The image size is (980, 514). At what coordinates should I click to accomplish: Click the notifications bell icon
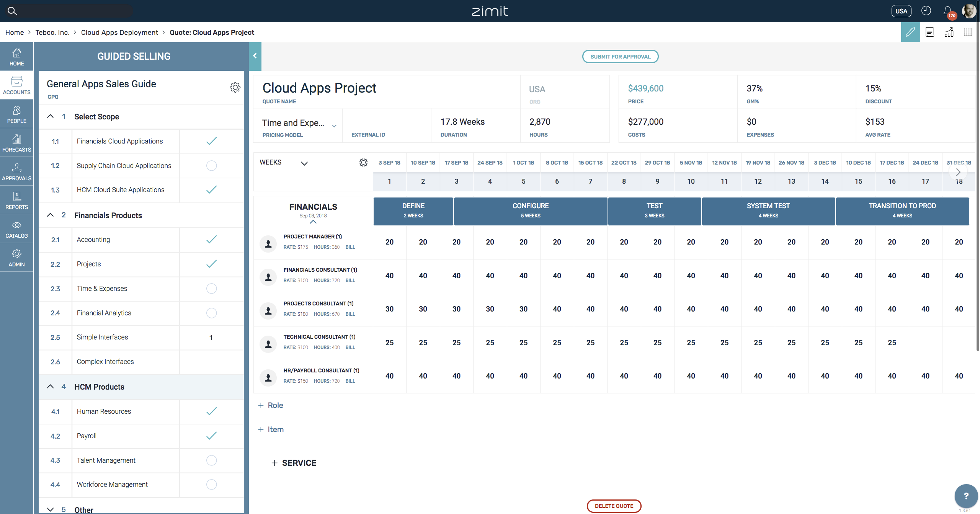pyautogui.click(x=947, y=11)
